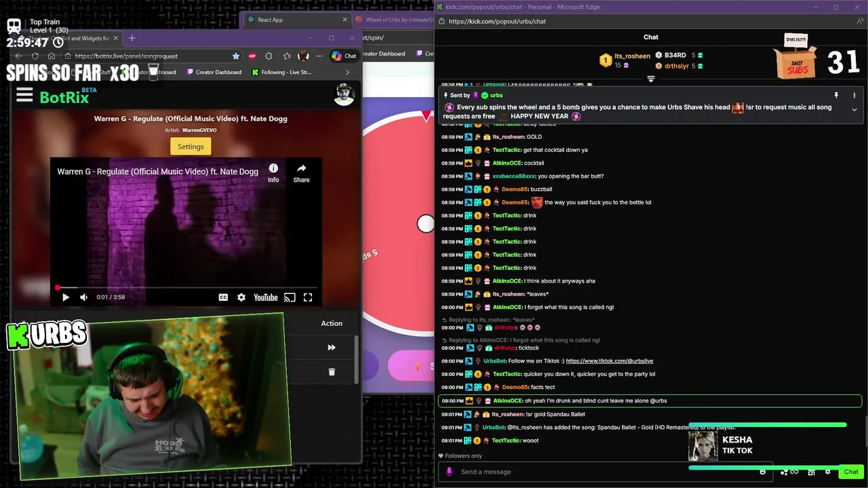The height and width of the screenshot is (488, 868).
Task: Open Copilot Chat in Edge toolbar
Action: (344, 56)
